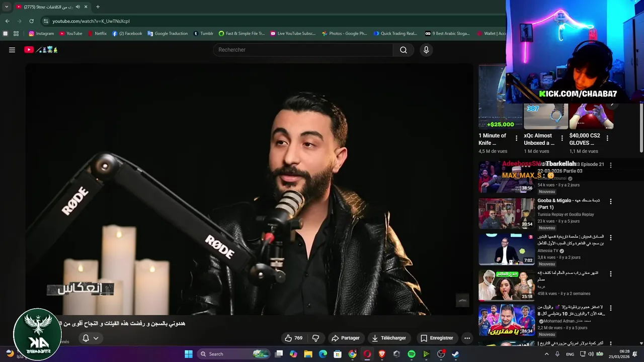Open options for '1 Minute of Knife' video
The height and width of the screenshot is (362, 644).
516,138
